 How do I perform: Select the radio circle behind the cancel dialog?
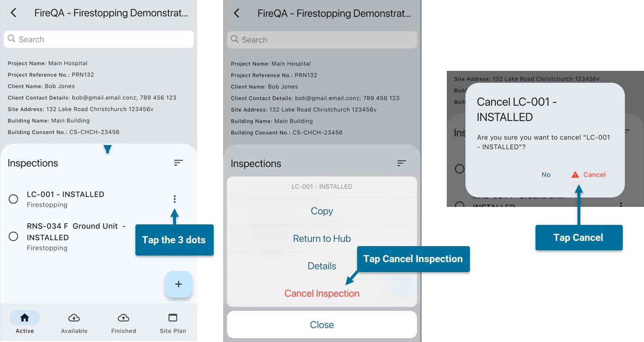(459, 169)
